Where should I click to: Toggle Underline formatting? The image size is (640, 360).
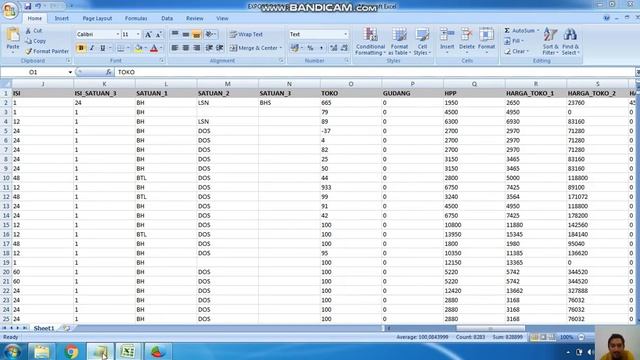tap(102, 49)
